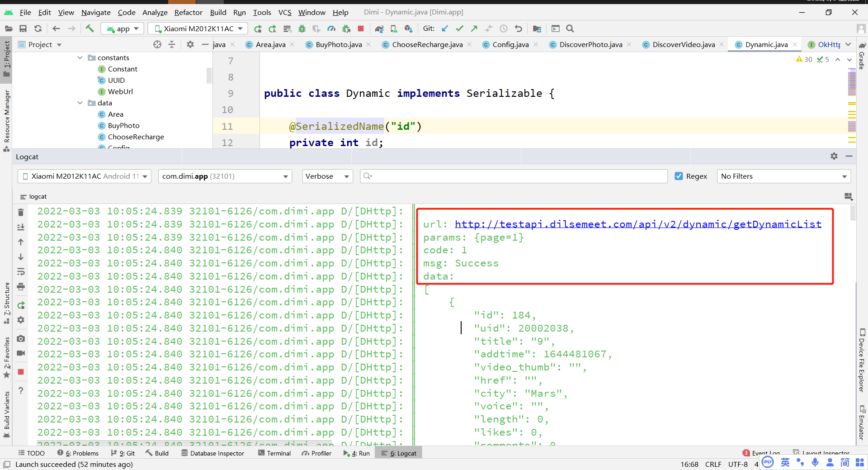Click the Git Update Project arrow
The width and height of the screenshot is (868, 470).
pyautogui.click(x=445, y=28)
